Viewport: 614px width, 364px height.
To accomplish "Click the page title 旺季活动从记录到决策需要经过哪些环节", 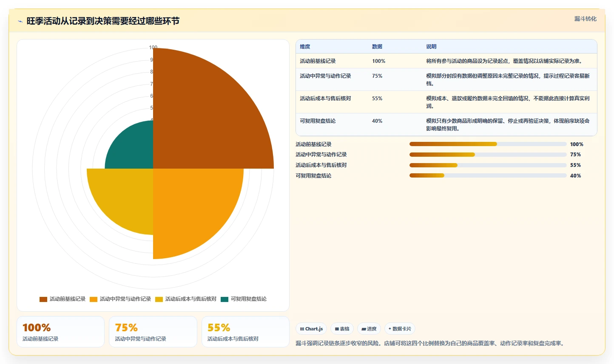I will [x=103, y=21].
